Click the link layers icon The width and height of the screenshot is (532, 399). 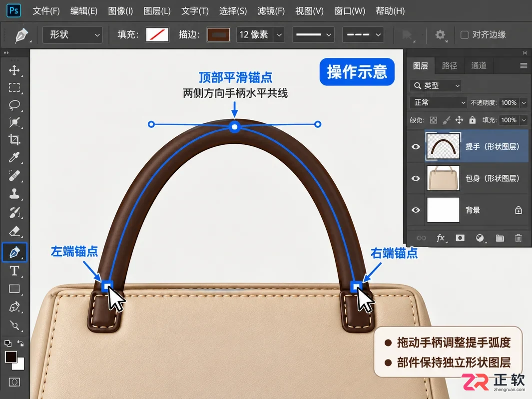point(421,238)
